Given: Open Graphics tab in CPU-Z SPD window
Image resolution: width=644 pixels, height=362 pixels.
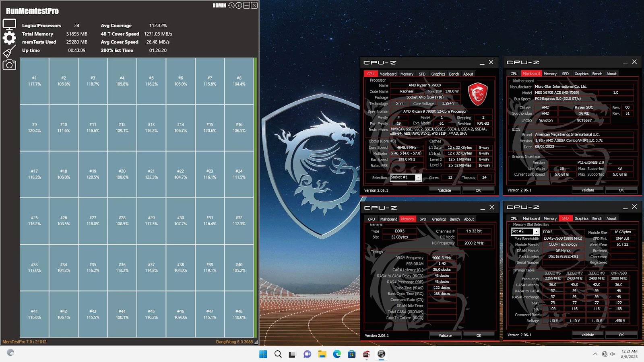Looking at the screenshot, I should pyautogui.click(x=581, y=218).
